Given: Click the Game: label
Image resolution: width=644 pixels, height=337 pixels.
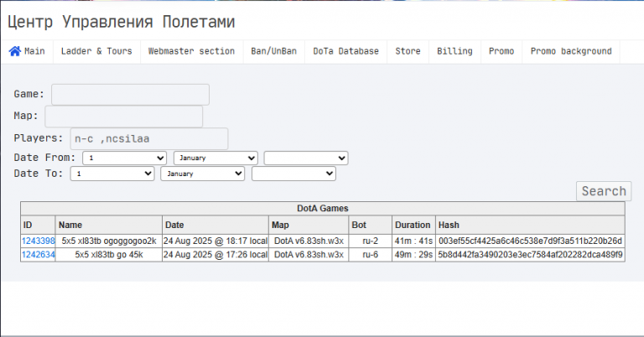Looking at the screenshot, I should (29, 94).
